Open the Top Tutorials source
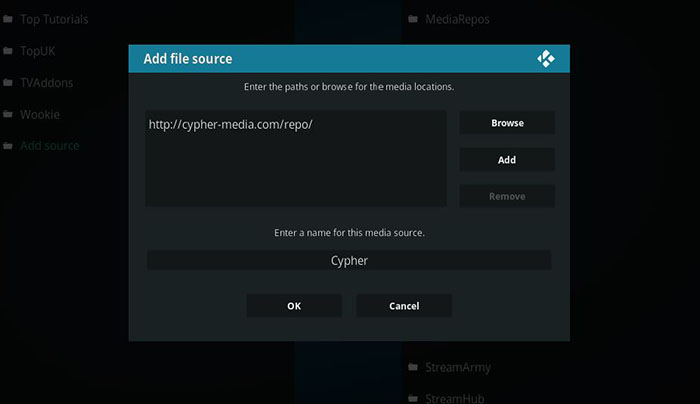Image resolution: width=700 pixels, height=404 pixels. point(54,19)
